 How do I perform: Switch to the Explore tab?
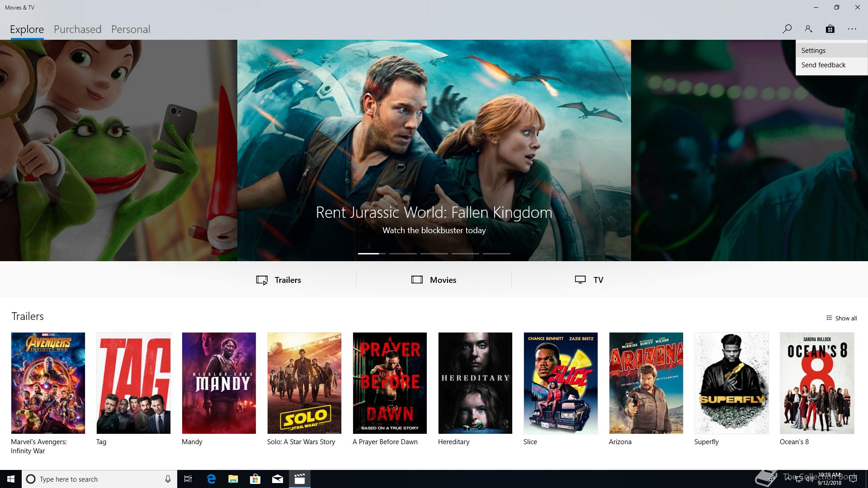[x=27, y=29]
